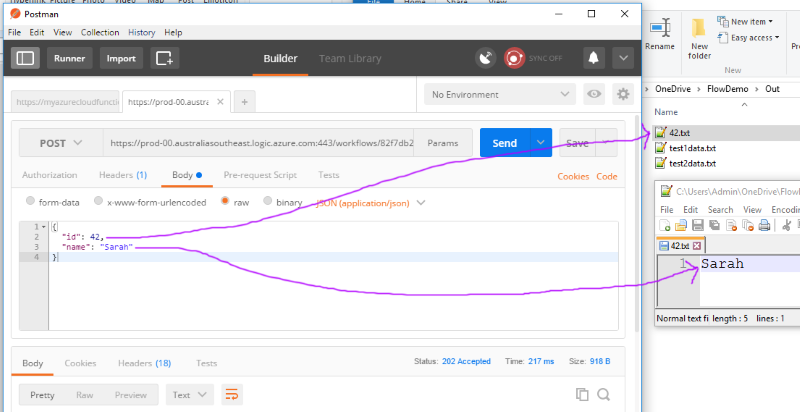The width and height of the screenshot is (800, 412).
Task: Open Postman History menu
Action: coord(141,32)
